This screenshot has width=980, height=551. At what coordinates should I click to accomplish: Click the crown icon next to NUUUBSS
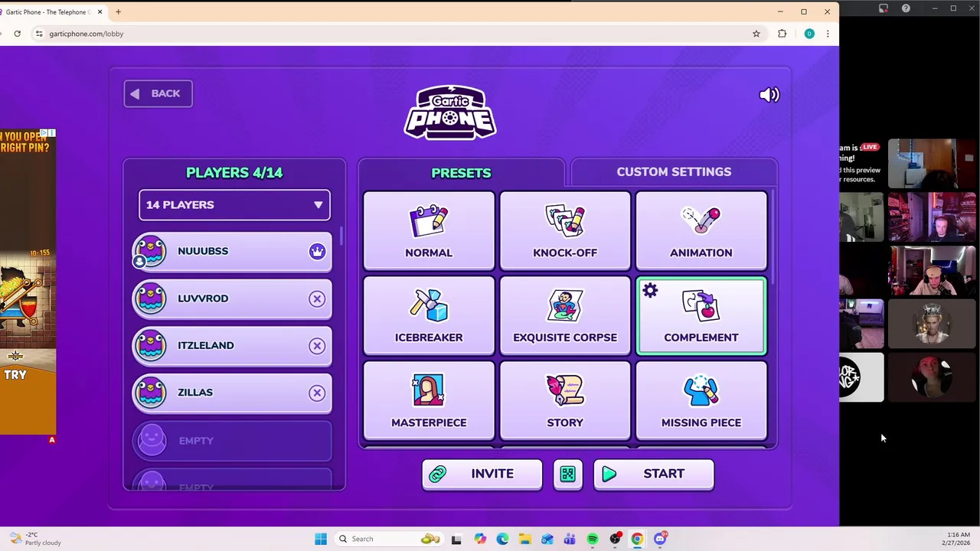[x=317, y=252]
